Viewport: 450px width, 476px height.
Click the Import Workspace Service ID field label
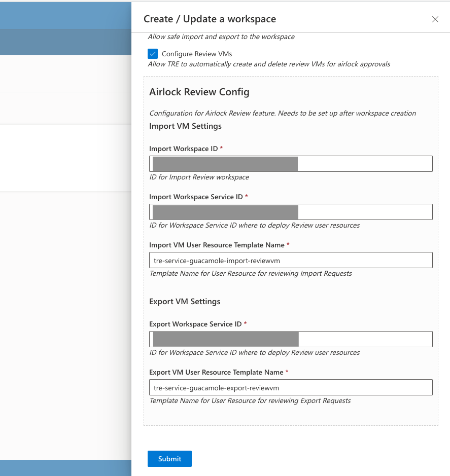196,197
